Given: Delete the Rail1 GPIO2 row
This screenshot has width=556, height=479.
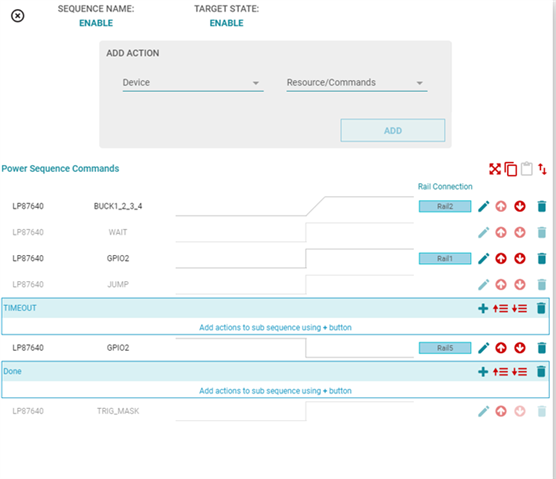Looking at the screenshot, I should point(541,258).
